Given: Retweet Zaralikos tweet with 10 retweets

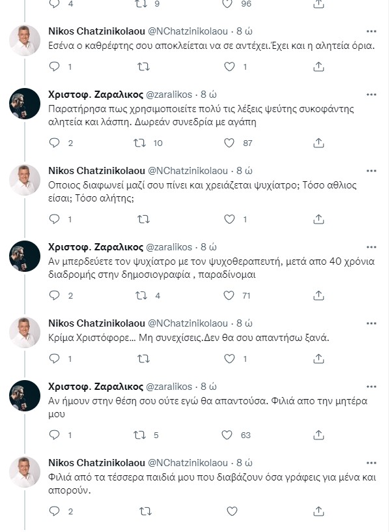Looking at the screenshot, I should pyautogui.click(x=141, y=143).
